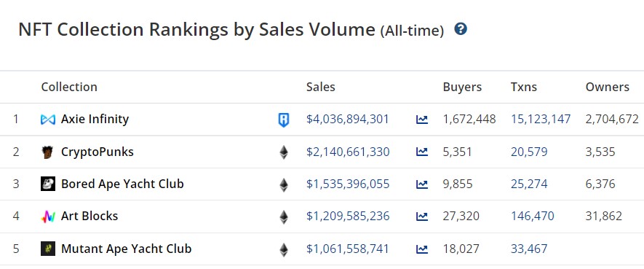
Task: Sort table by Sales column header
Action: [x=321, y=87]
